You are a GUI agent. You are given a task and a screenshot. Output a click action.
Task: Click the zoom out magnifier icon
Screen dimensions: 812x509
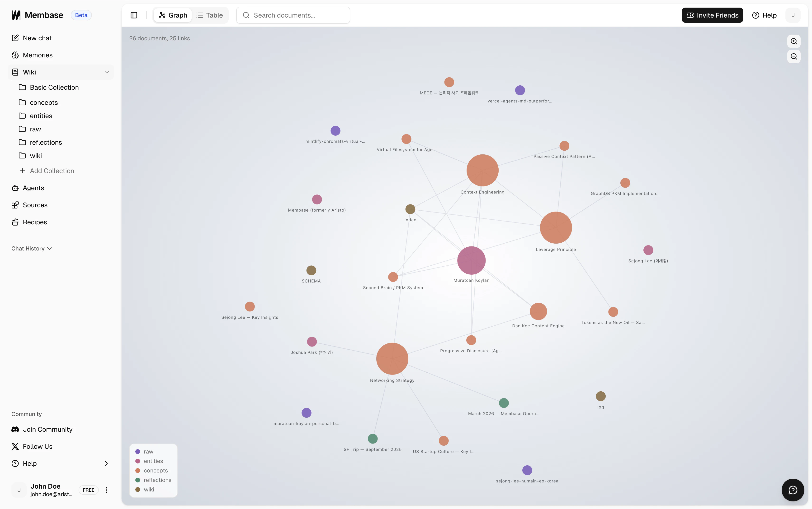[x=794, y=56]
